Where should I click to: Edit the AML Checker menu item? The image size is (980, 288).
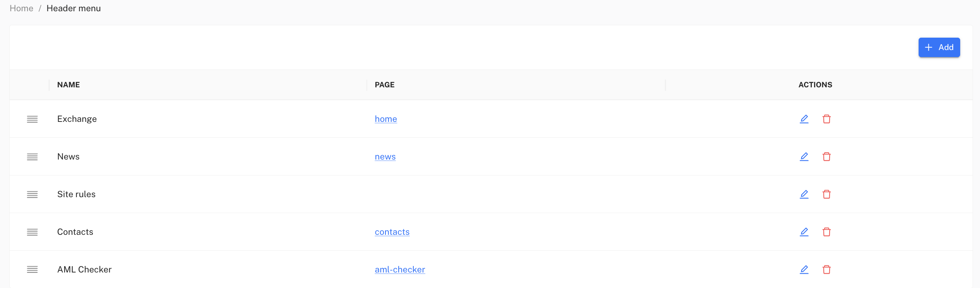coord(804,269)
